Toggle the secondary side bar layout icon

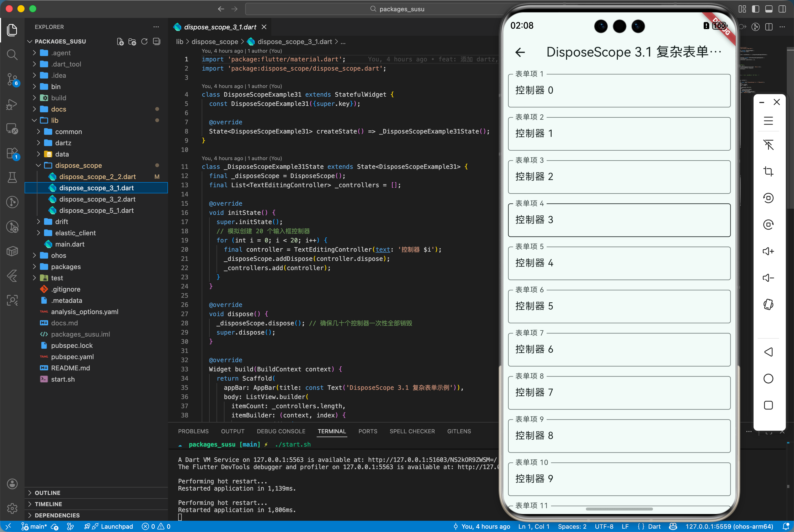tap(782, 9)
